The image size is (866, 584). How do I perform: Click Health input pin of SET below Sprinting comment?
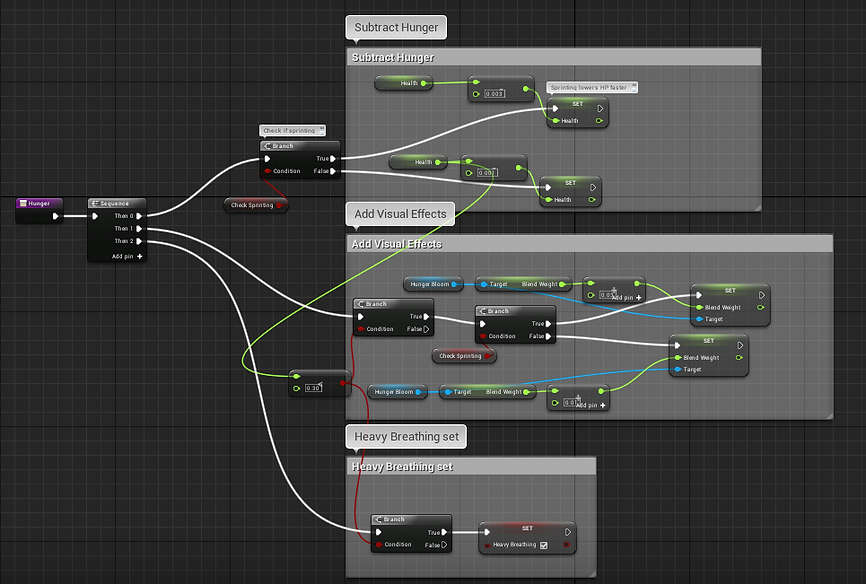pyautogui.click(x=556, y=121)
